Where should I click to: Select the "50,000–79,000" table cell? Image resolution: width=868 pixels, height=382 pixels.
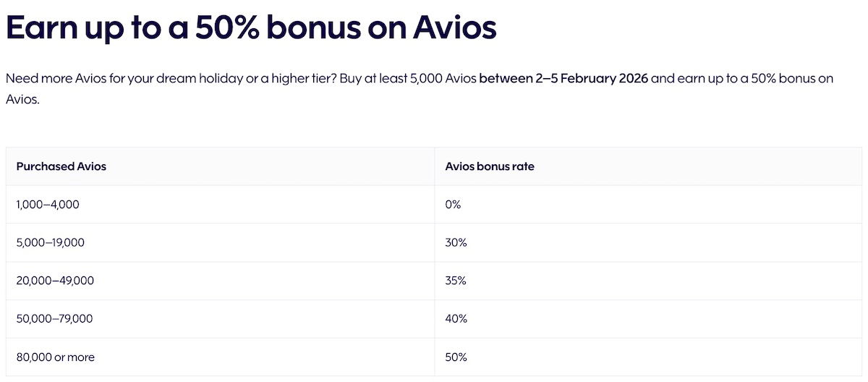click(x=54, y=319)
